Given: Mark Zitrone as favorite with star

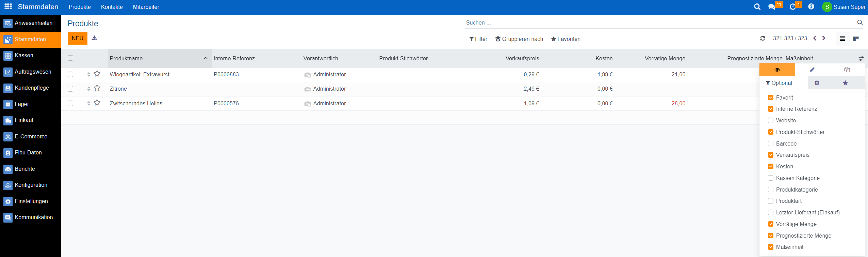Looking at the screenshot, I should click(x=97, y=88).
